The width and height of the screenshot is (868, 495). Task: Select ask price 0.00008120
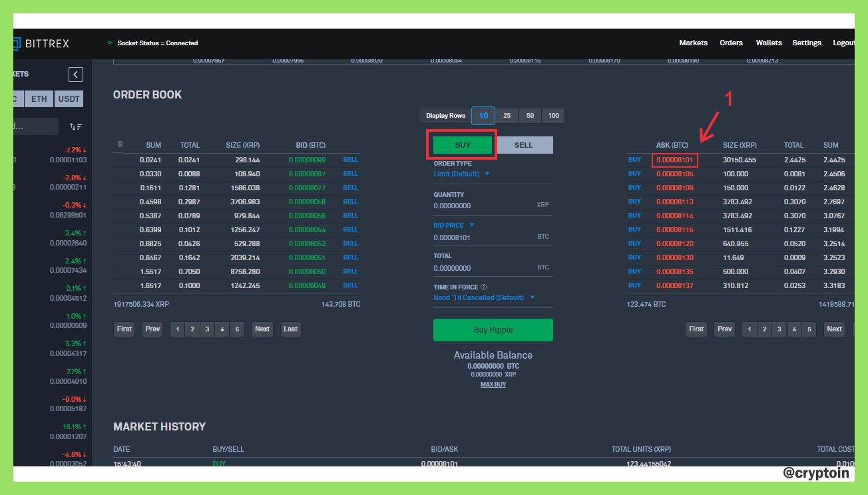pos(674,244)
